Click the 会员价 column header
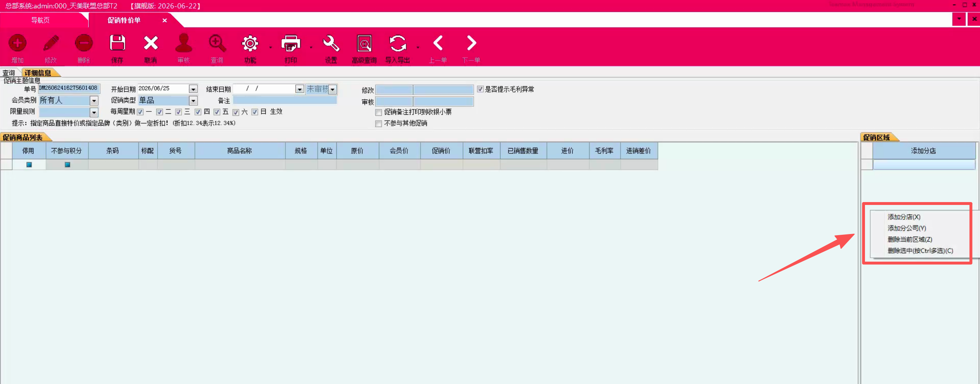The width and height of the screenshot is (980, 384). 399,151
